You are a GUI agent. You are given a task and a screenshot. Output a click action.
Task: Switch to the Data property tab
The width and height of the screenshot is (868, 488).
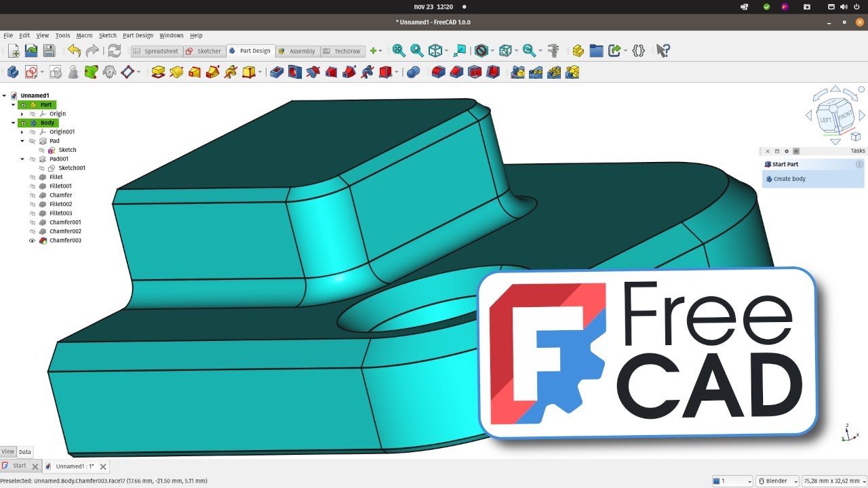click(24, 451)
